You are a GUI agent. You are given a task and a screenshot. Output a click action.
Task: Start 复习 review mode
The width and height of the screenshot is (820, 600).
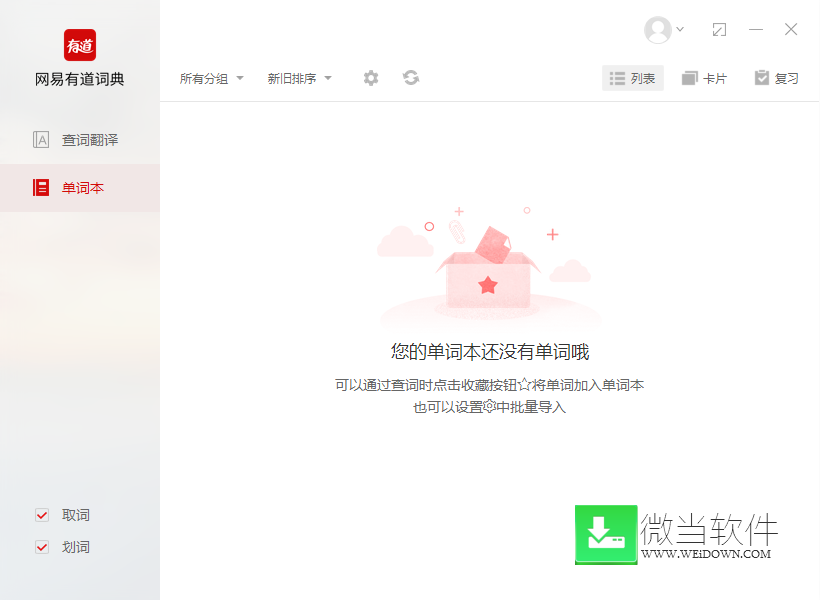(776, 78)
